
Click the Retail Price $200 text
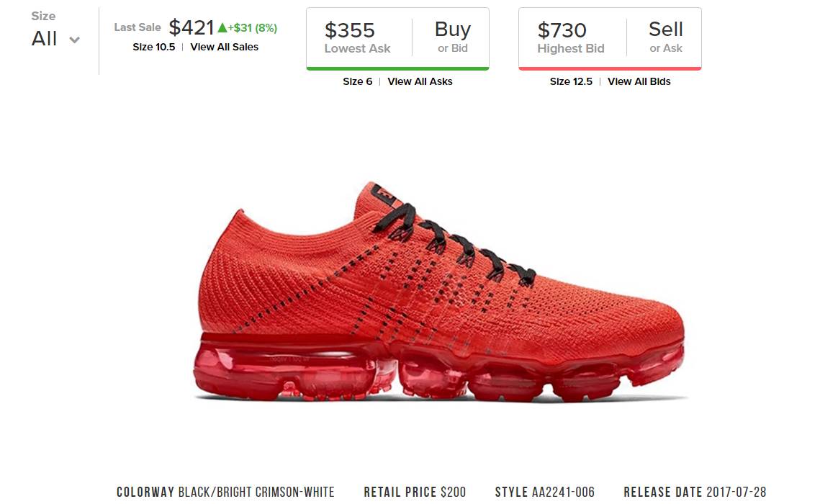[415, 492]
